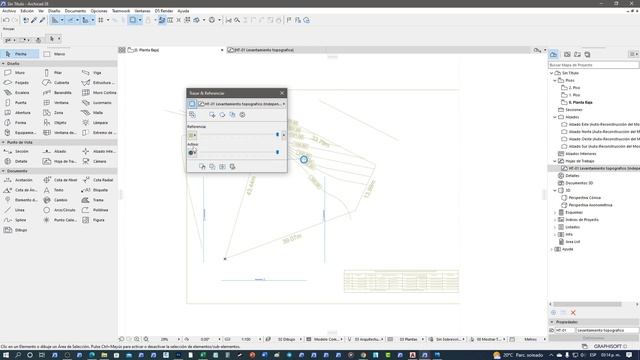Select the Spline tool
The image size is (640, 360).
click(20, 220)
